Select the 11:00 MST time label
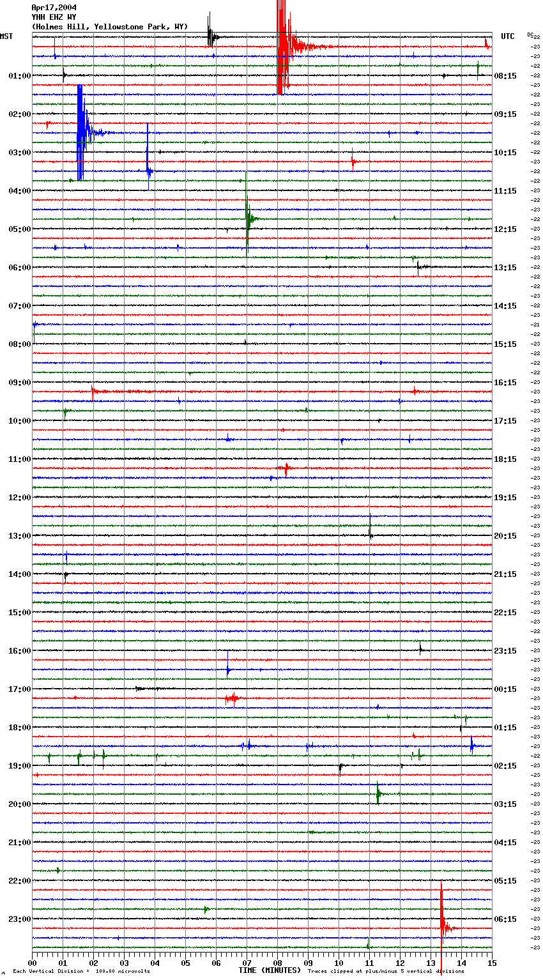Image resolution: width=543 pixels, height=980 pixels. 20,459
